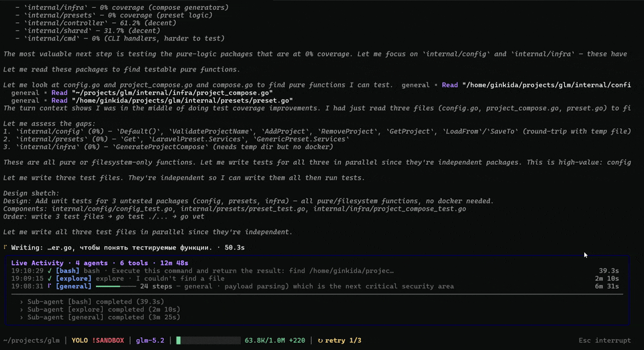
Task: Click the 'internal/shared' 31.7% coverage line
Action: tap(87, 31)
